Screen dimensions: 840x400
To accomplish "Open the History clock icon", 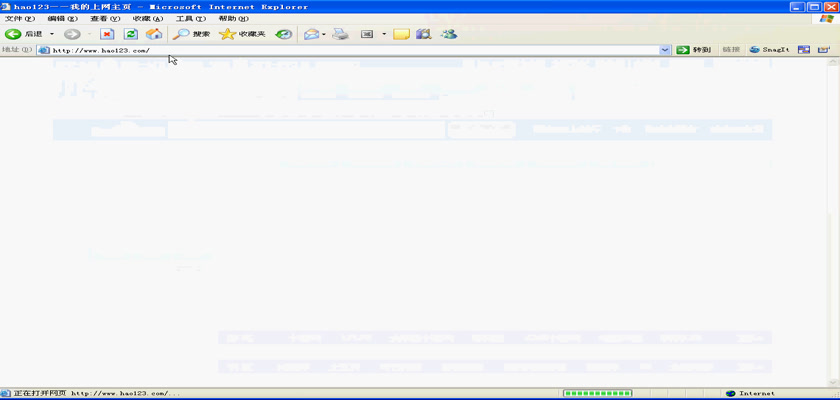I will (x=284, y=34).
